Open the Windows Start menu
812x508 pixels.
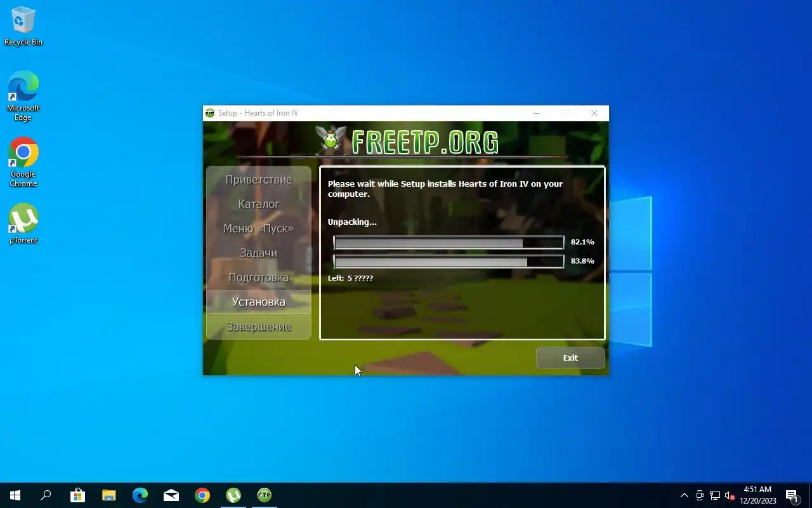pos(15,495)
